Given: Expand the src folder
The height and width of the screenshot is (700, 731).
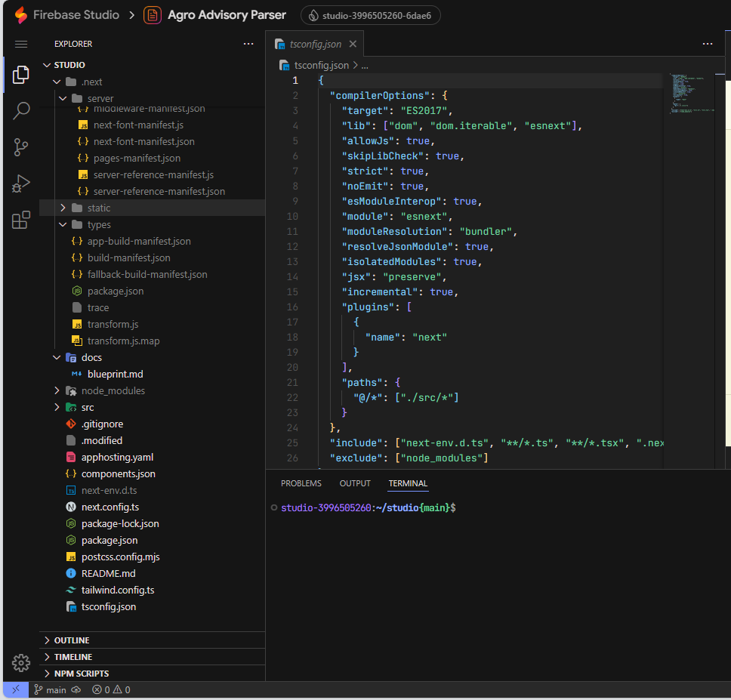Looking at the screenshot, I should tap(88, 407).
